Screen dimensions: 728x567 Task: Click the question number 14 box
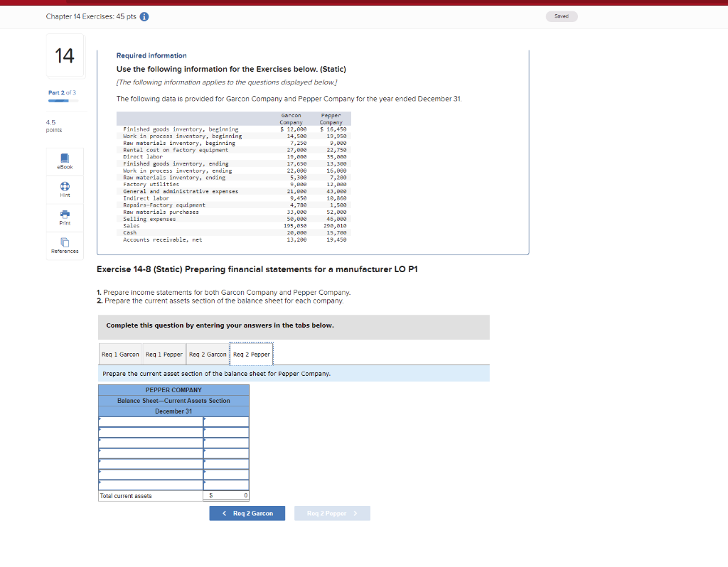[65, 55]
